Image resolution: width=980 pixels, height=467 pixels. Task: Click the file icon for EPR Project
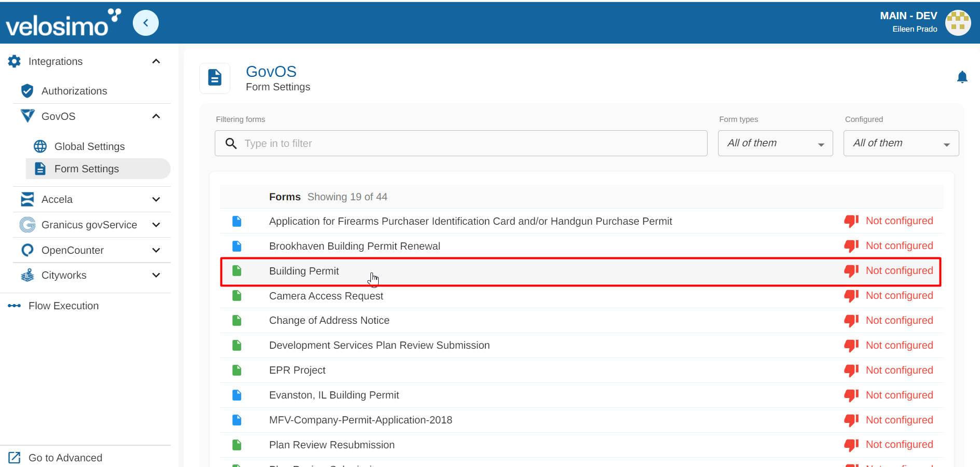[237, 370]
